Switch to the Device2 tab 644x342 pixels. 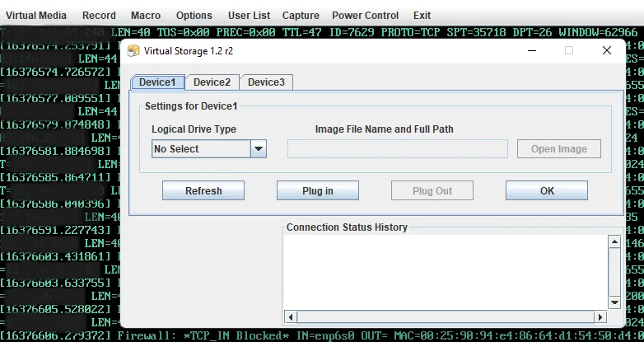pos(212,82)
